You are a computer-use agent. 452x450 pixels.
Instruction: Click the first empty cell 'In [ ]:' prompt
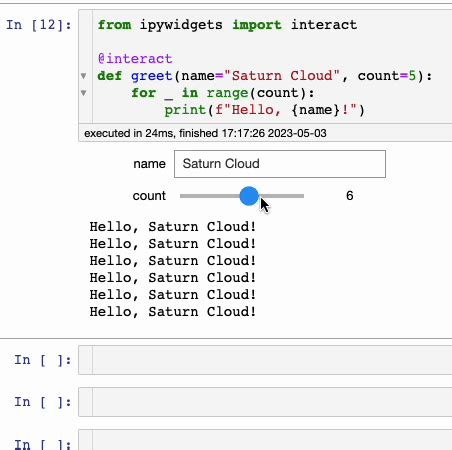pos(43,360)
